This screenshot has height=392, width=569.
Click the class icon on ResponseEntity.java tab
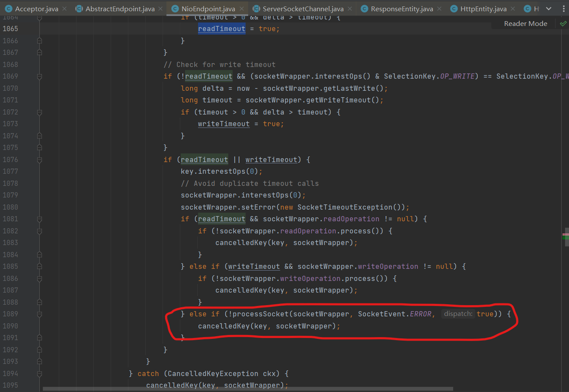[x=364, y=8]
